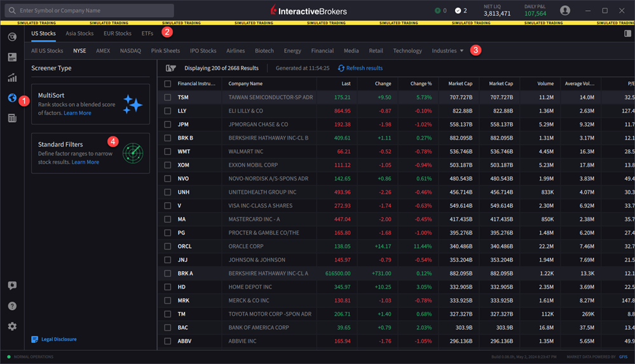This screenshot has height=364, width=635.
Task: Open the feedback chat icon in sidebar
Action: [x=12, y=285]
